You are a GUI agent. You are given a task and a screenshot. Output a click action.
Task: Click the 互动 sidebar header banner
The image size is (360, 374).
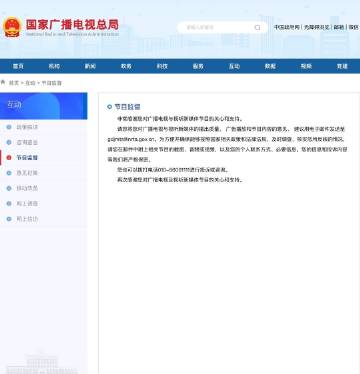pos(44,106)
